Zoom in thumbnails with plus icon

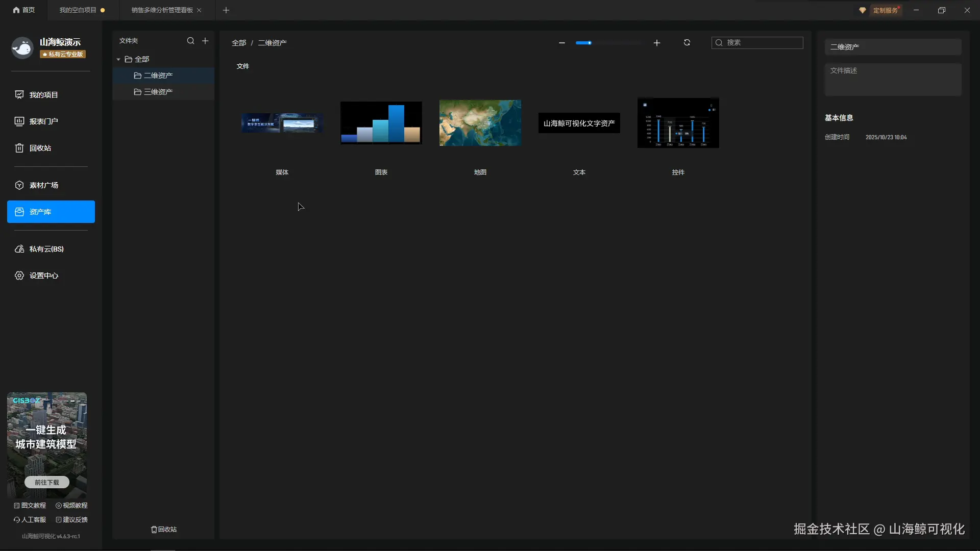pyautogui.click(x=657, y=43)
